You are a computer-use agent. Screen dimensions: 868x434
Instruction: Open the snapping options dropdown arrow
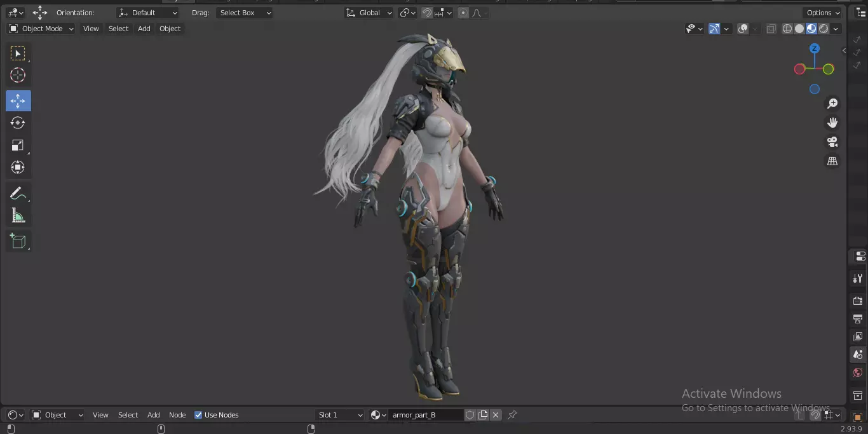point(444,13)
